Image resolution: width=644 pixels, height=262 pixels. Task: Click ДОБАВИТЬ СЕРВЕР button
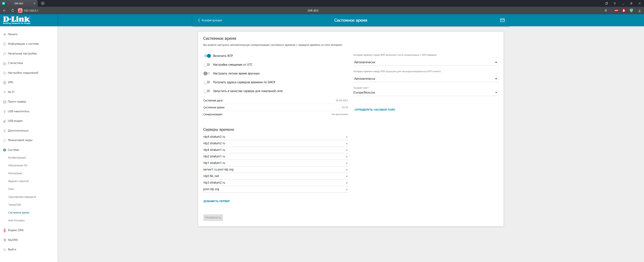pos(216,201)
